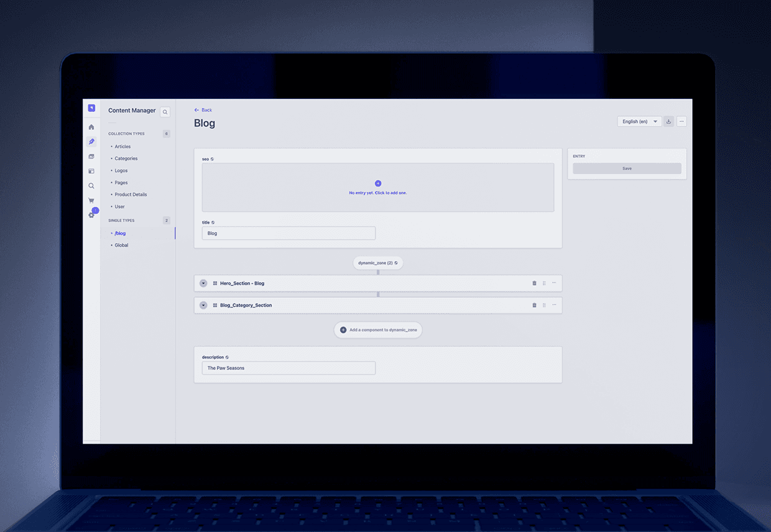This screenshot has height=532, width=771.
Task: Select Product Details in collection types
Action: 131,195
